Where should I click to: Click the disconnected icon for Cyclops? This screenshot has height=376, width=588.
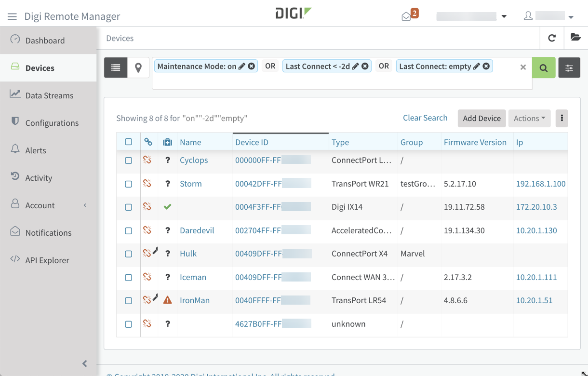pyautogui.click(x=147, y=160)
